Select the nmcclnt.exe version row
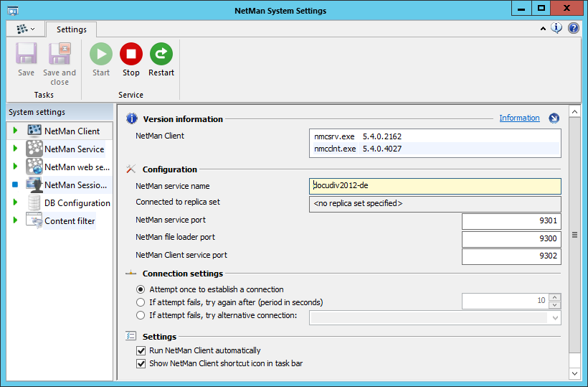Screen dimensions: 588x387 tap(435, 149)
